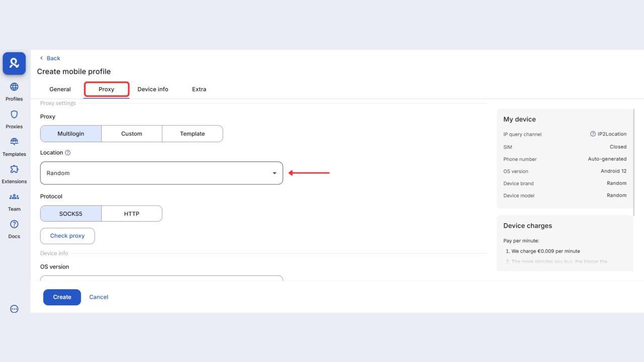This screenshot has width=644, height=362.
Task: Open the Docs section
Action: (14, 228)
